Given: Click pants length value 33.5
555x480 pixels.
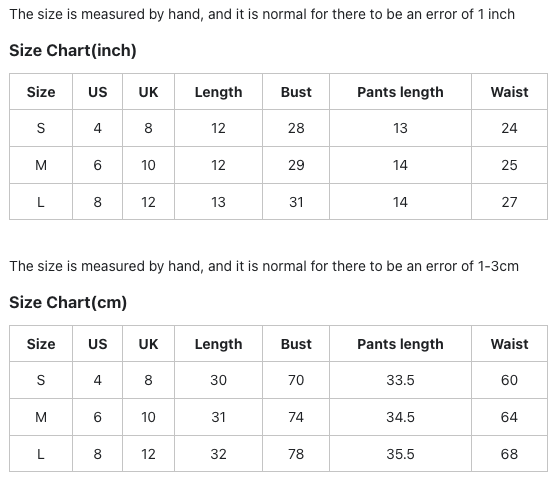Looking at the screenshot, I should point(400,380).
